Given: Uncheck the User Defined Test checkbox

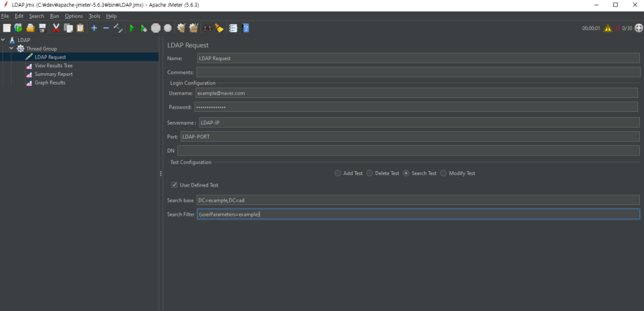Looking at the screenshot, I should click(175, 185).
